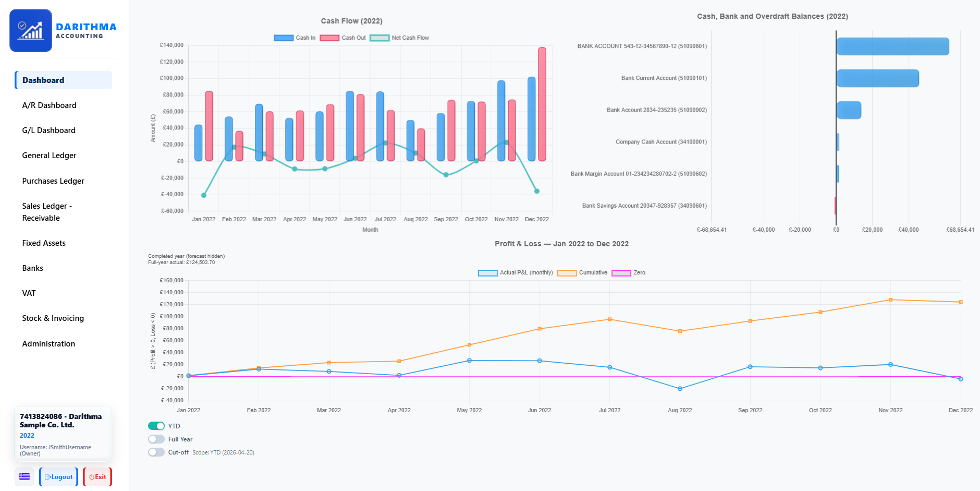Click the Company Cash Account (34100001) label
The image size is (980, 491).
tap(661, 142)
